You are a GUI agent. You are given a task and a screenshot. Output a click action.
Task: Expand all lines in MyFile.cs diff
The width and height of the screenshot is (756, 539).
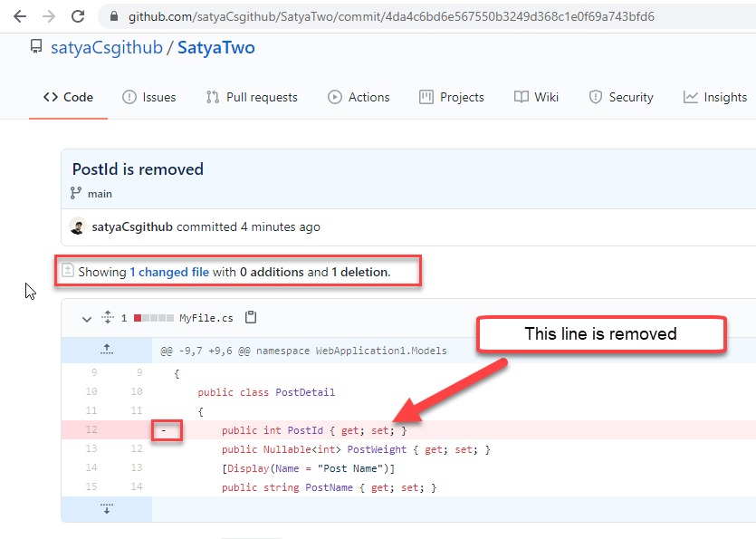107,318
